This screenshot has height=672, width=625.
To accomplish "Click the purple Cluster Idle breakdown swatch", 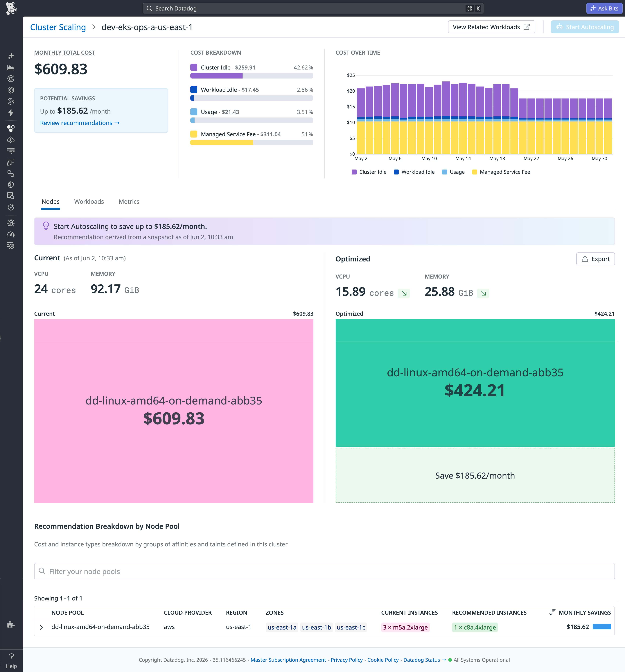I will coord(194,67).
